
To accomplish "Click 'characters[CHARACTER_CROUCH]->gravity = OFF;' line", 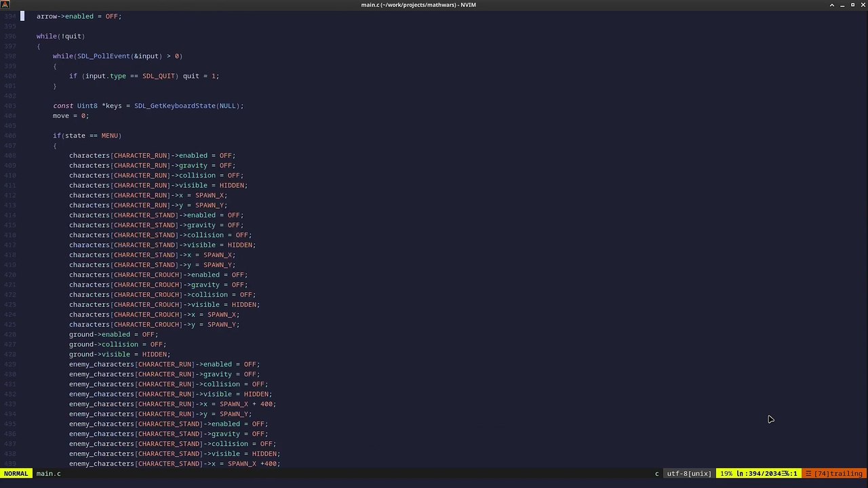I will 158,285.
